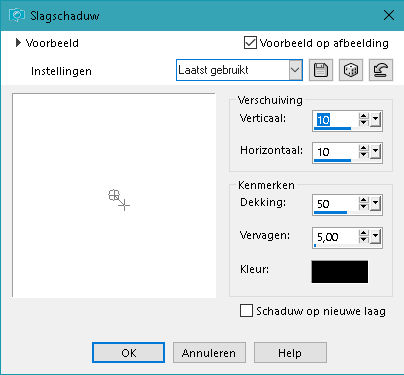Open the Dekking slider popup arrow

(x=375, y=204)
